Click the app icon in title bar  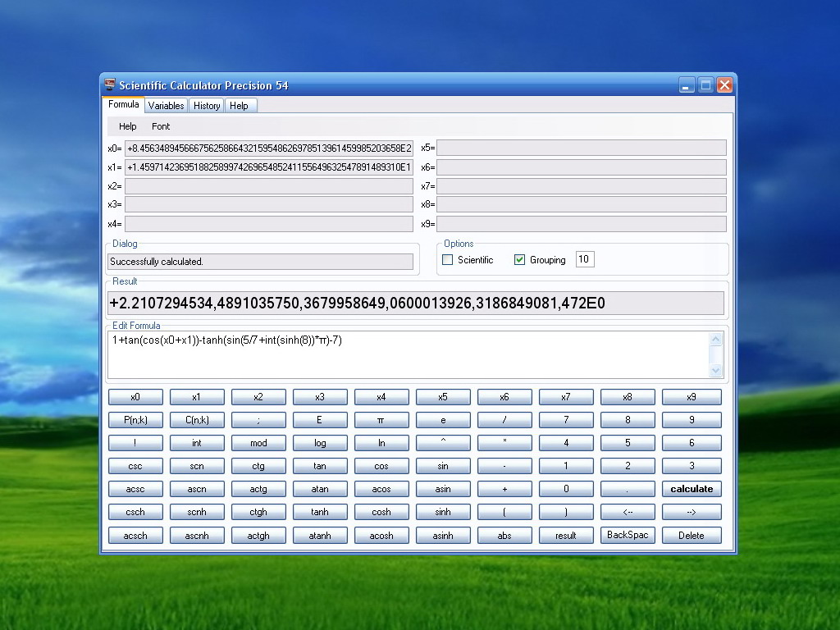(110, 84)
